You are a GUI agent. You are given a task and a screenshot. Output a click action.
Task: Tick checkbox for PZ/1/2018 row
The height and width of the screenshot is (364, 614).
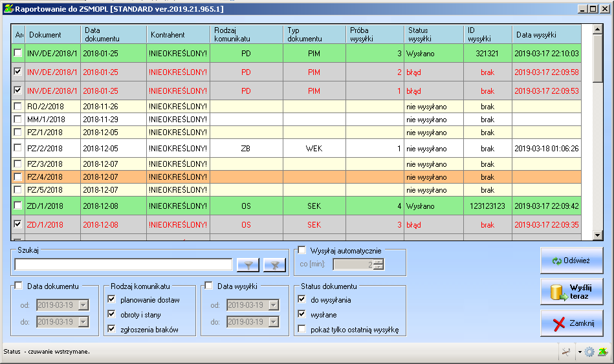[17, 132]
